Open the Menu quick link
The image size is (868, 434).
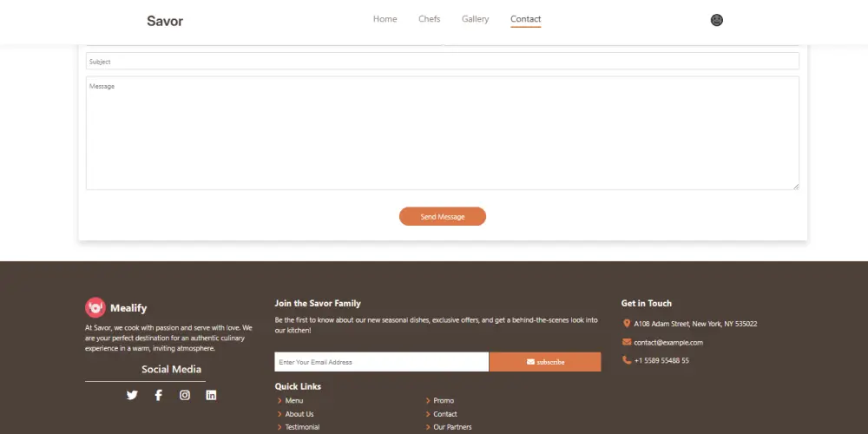click(294, 401)
